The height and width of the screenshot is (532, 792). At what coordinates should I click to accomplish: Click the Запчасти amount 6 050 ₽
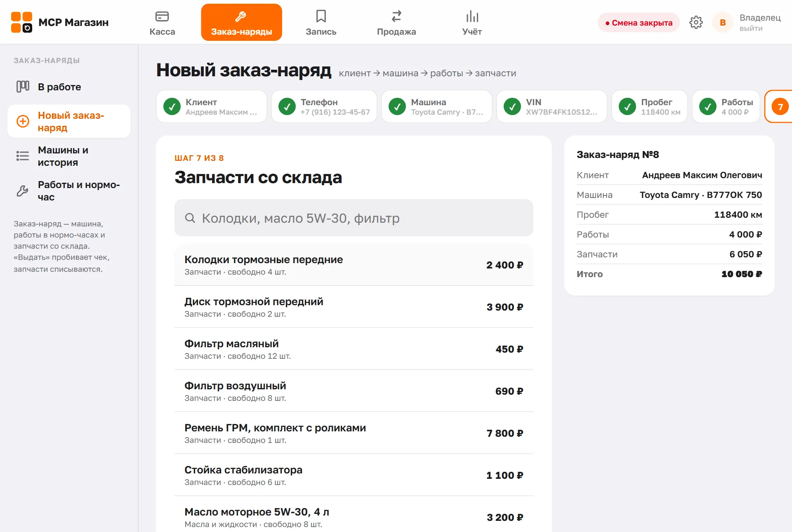point(745,254)
